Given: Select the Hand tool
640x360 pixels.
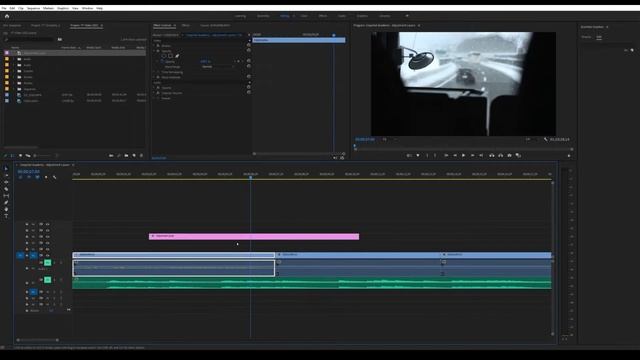Looking at the screenshot, I should tap(6, 209).
